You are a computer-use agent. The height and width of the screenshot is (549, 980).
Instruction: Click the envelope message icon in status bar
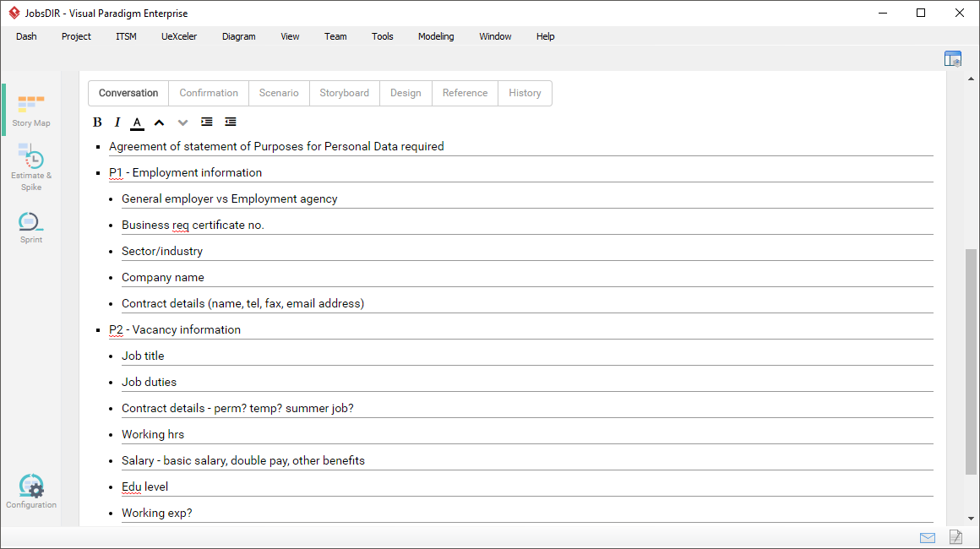(928, 537)
